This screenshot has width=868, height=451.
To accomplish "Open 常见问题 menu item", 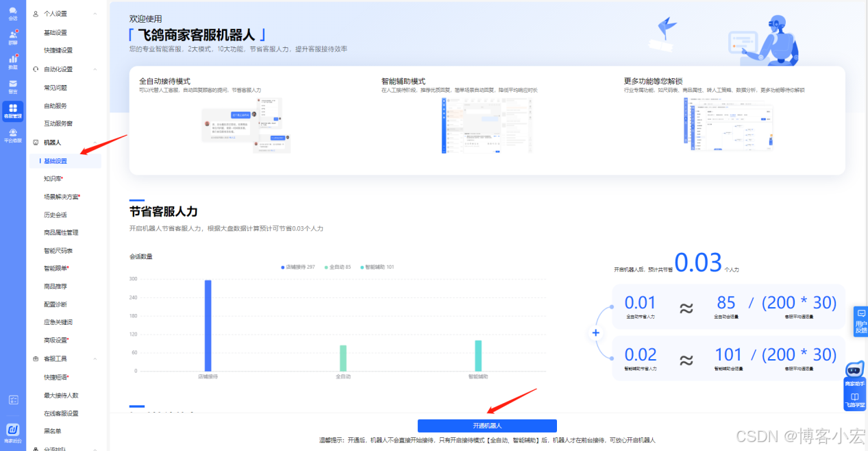I will coord(55,88).
